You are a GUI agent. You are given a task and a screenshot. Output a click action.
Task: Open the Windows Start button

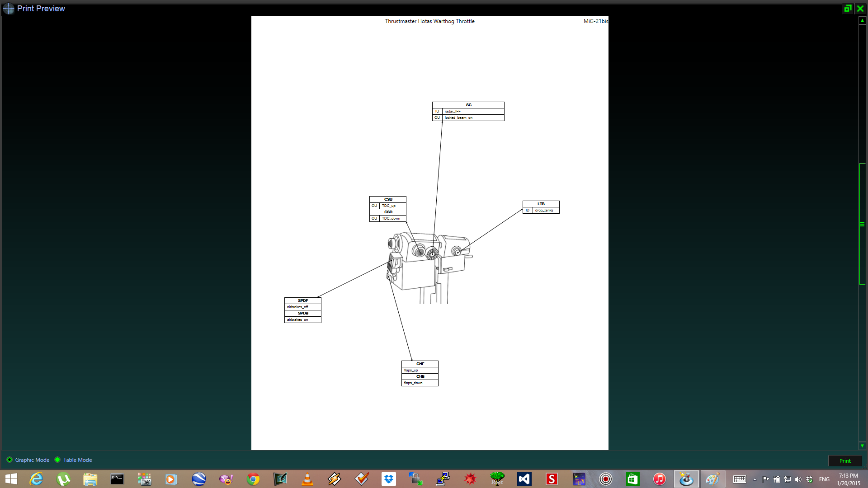point(11,479)
